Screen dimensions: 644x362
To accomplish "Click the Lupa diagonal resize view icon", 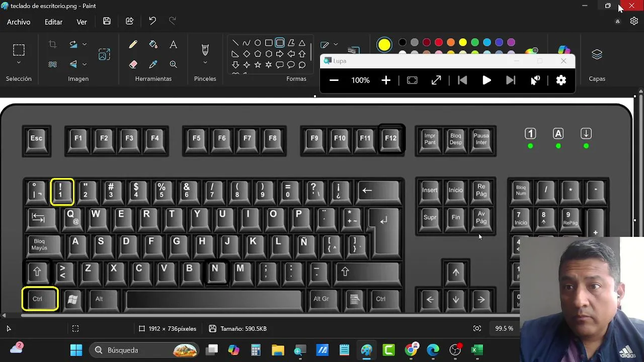I will [x=436, y=80].
